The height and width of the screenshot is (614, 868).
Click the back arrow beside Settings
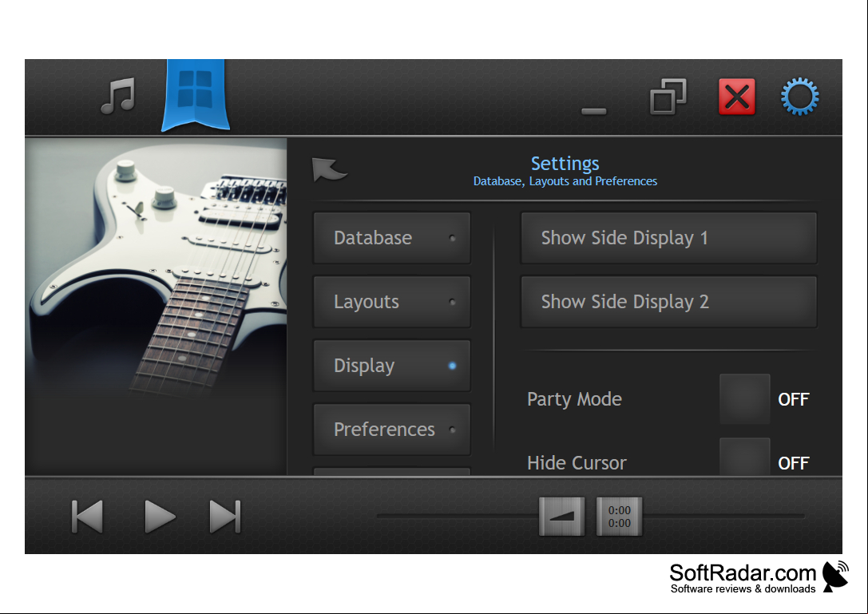click(x=329, y=169)
